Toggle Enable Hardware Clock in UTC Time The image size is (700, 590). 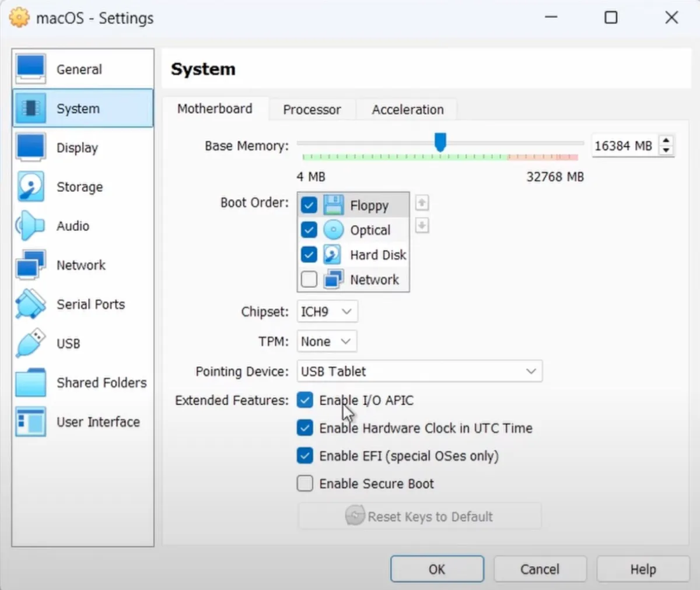(x=305, y=428)
